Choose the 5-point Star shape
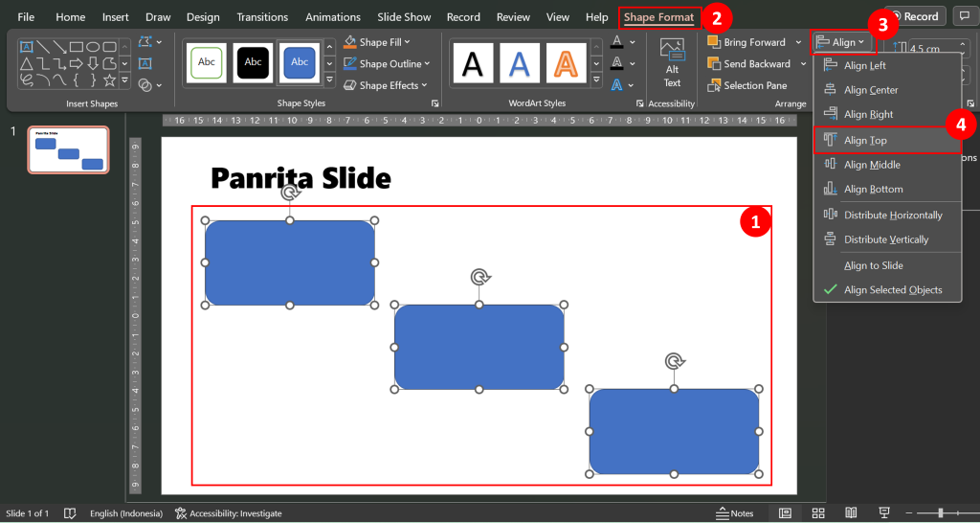This screenshot has height=523, width=980. click(x=110, y=80)
